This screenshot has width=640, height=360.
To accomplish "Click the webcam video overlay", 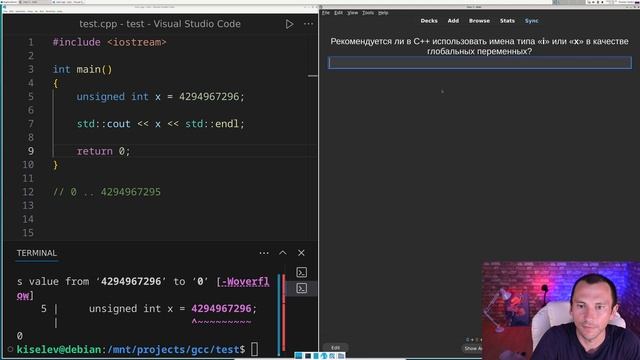I will [561, 311].
